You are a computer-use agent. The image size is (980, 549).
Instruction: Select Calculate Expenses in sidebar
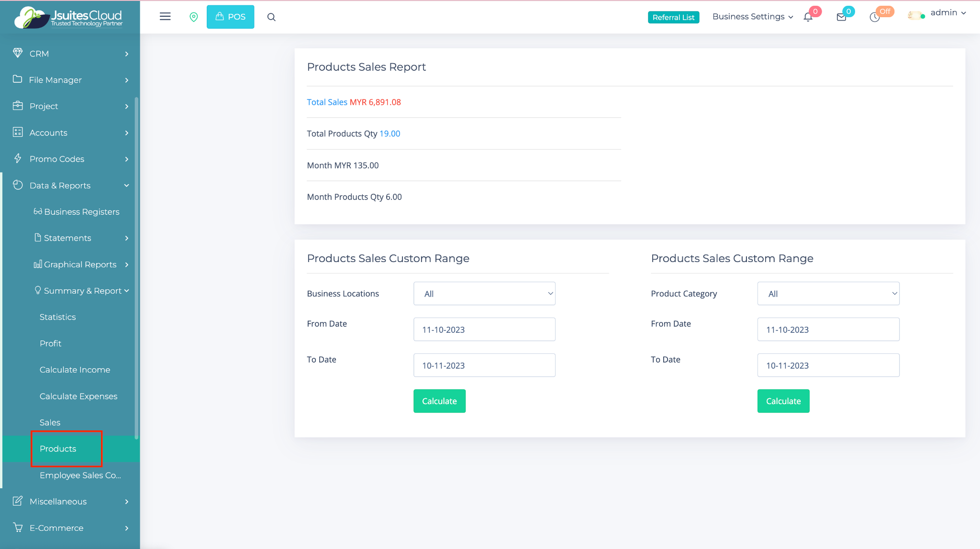point(78,396)
